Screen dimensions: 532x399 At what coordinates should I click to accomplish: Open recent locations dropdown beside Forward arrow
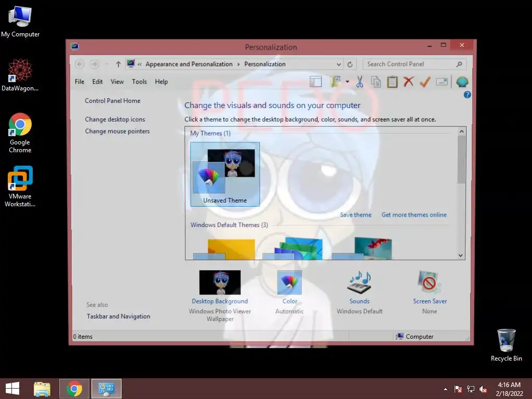tap(107, 64)
